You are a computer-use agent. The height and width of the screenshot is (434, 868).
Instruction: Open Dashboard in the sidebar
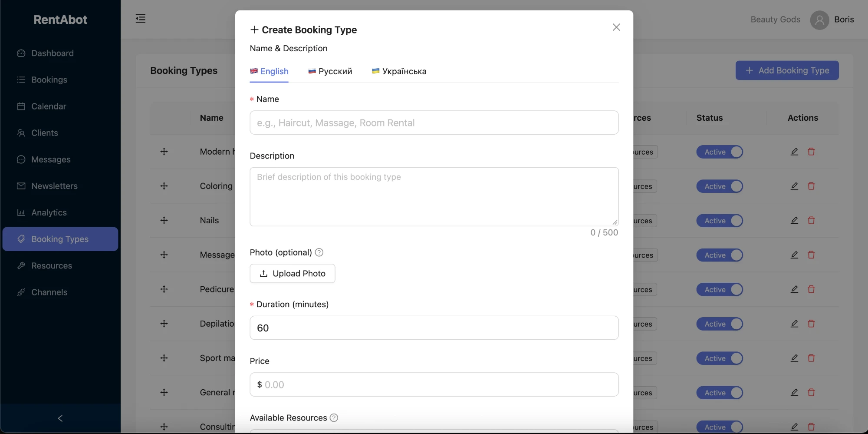point(60,53)
